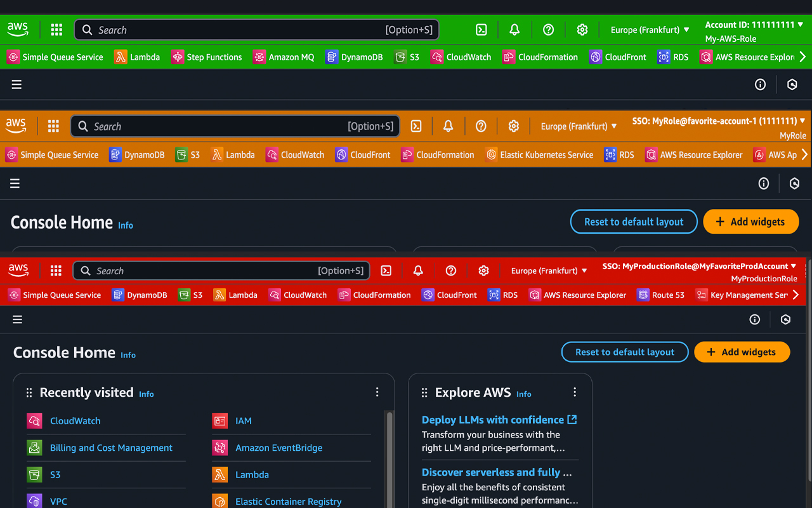Open side navigation menu in green console

16,84
